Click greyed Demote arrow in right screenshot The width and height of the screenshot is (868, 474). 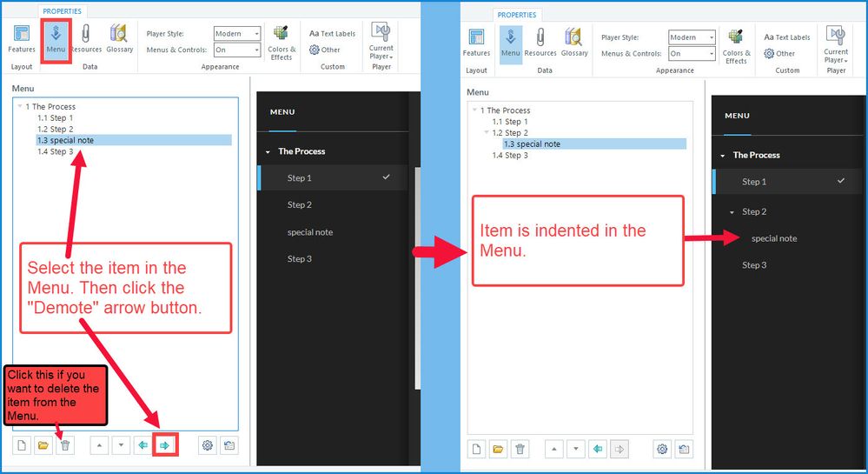click(620, 449)
